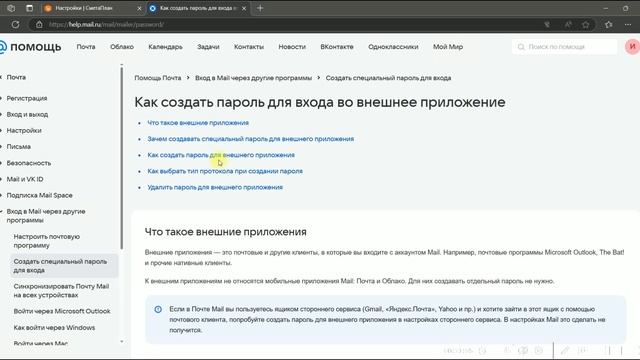Screen dimensions: 640x360
Task: Jump to Что такое внешние приложения link
Action: tap(198, 123)
